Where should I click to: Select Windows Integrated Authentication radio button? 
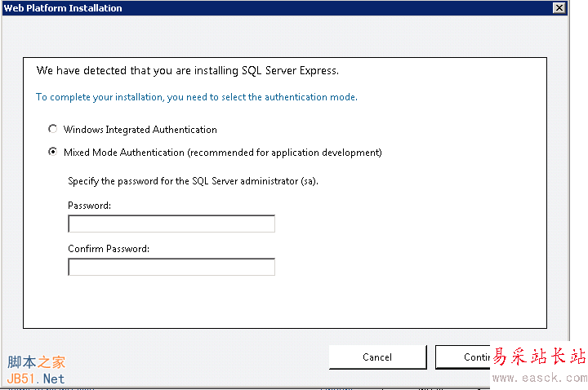pyautogui.click(x=53, y=129)
